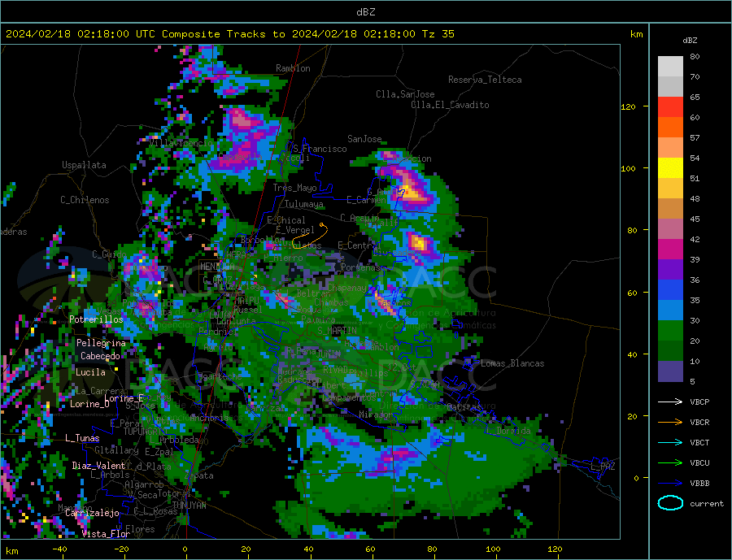Click the 'dBZ' heading above color scale
Viewport: 732px width, 560px height.
(x=690, y=41)
